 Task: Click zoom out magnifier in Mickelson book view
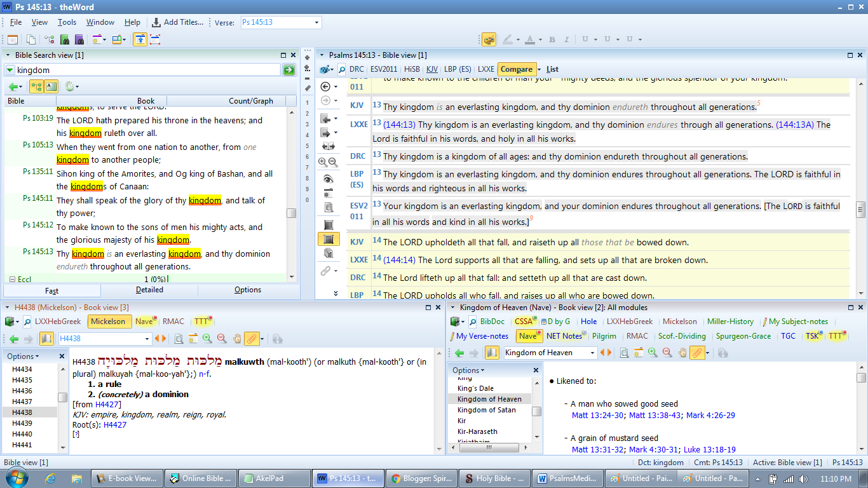point(222,339)
